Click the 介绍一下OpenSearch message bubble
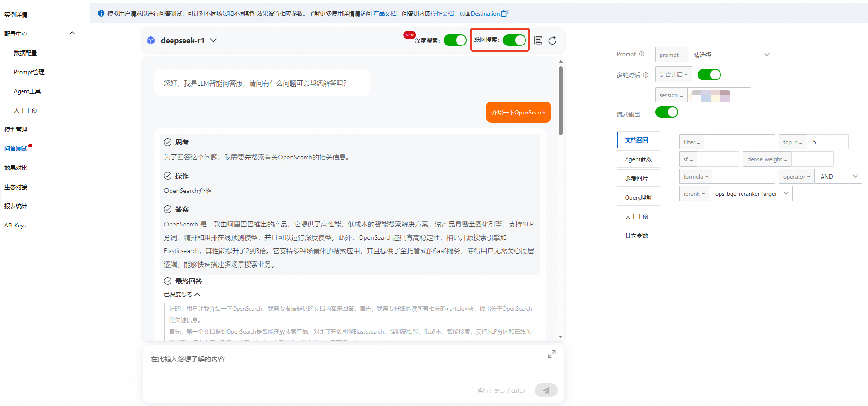The image size is (868, 406). click(x=518, y=112)
